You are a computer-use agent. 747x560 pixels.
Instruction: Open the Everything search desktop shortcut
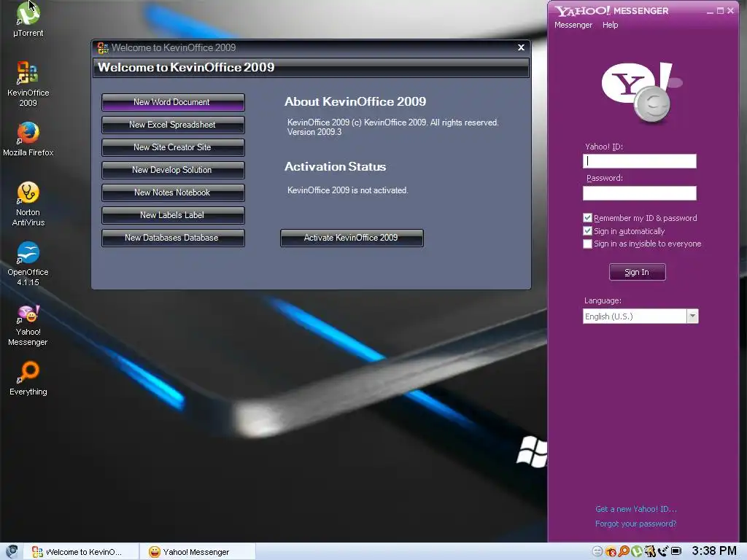(28, 378)
